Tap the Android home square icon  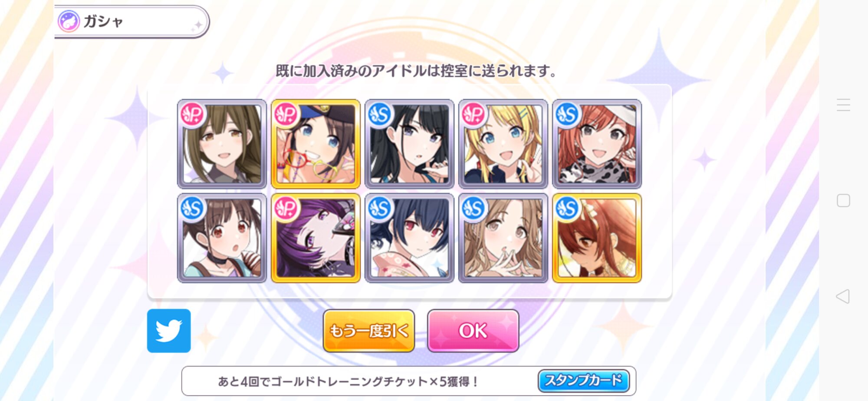843,200
